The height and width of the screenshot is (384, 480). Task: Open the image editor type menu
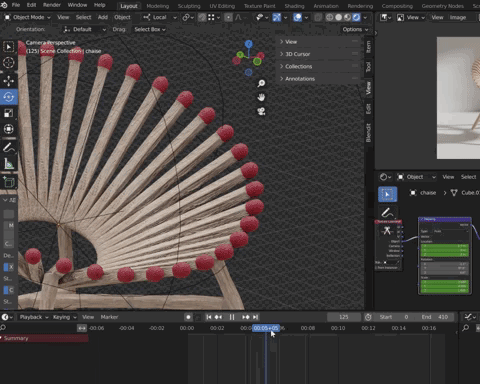[386, 17]
